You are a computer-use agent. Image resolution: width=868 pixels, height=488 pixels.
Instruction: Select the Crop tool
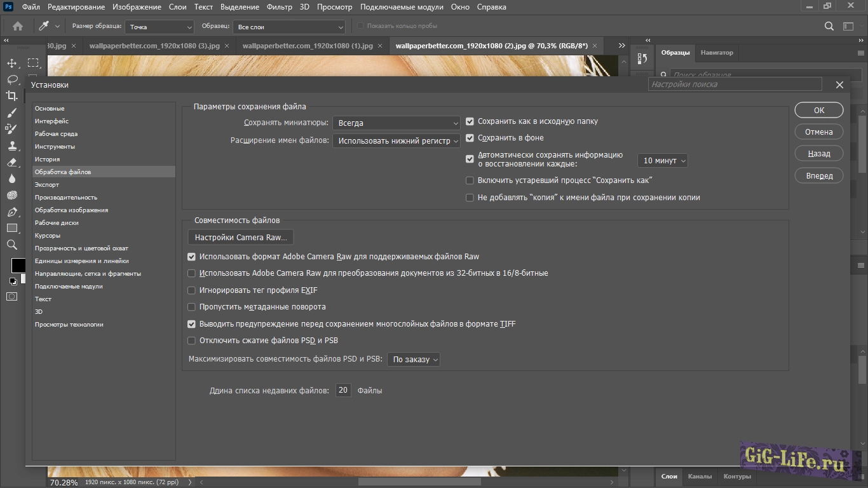tap(11, 96)
